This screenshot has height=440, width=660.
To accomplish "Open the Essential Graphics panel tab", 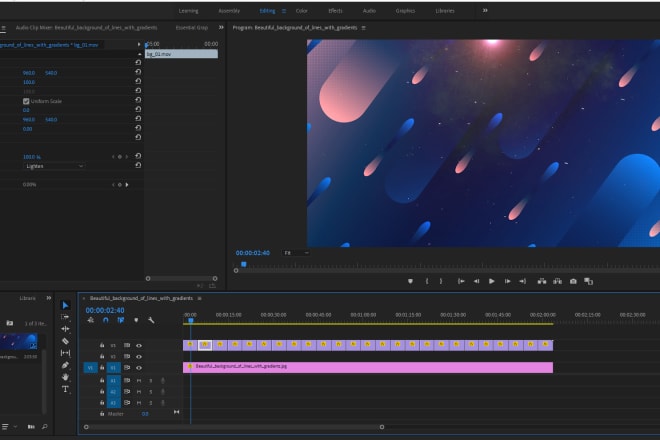I will pos(192,27).
